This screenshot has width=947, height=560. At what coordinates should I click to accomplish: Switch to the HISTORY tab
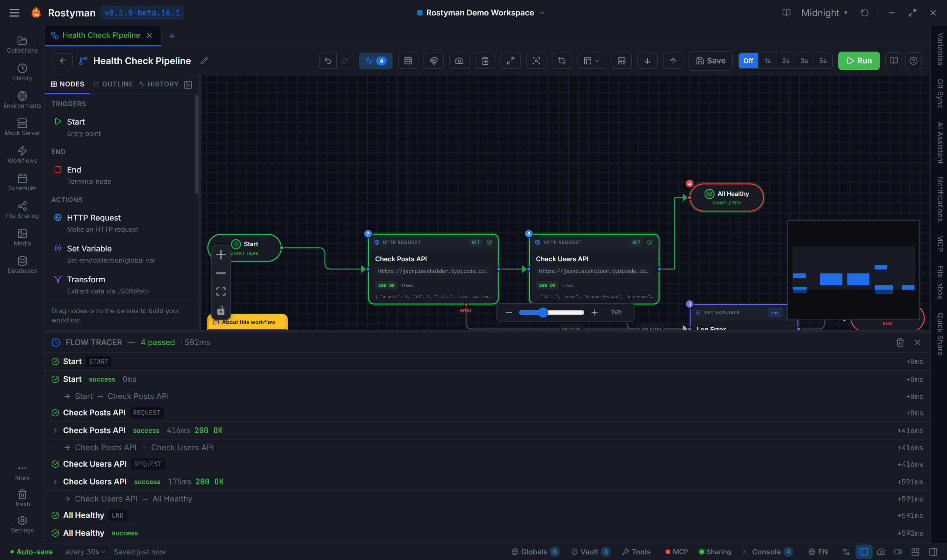click(x=158, y=84)
